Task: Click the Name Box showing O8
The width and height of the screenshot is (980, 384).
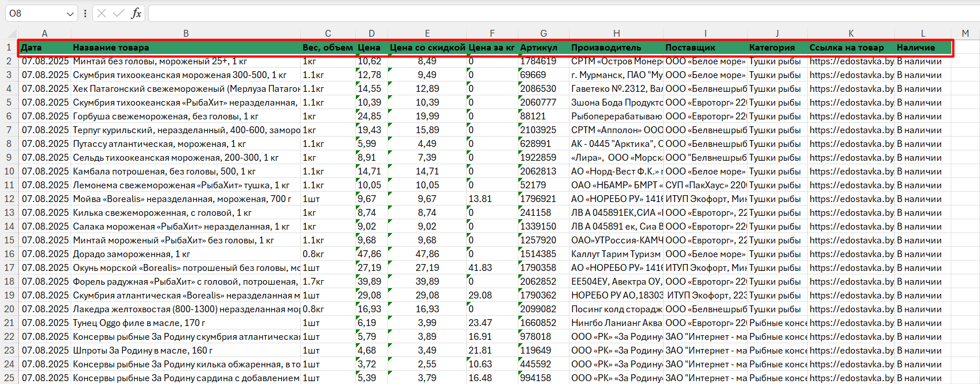Action: tap(35, 13)
